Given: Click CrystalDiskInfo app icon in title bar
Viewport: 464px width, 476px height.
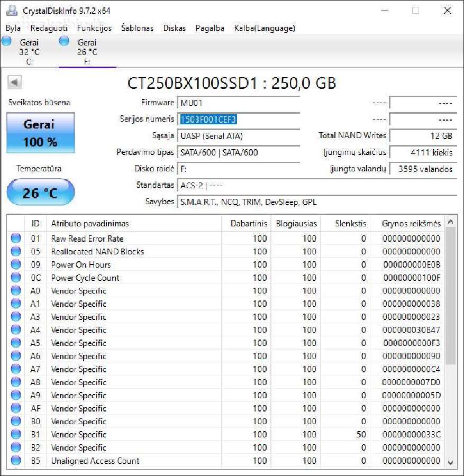Looking at the screenshot, I should point(12,11).
